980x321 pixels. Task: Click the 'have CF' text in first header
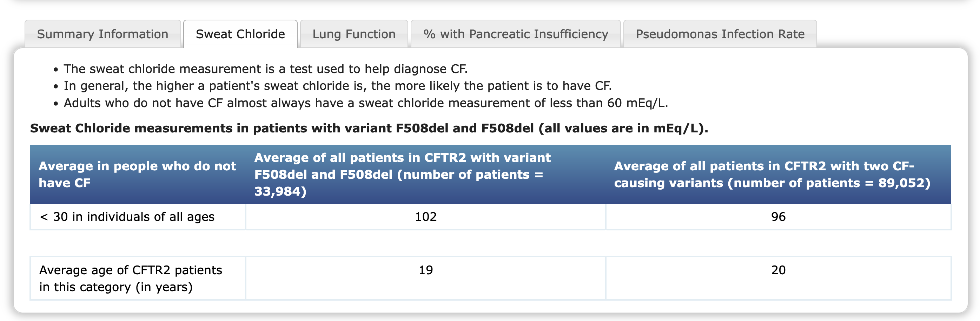click(x=65, y=183)
